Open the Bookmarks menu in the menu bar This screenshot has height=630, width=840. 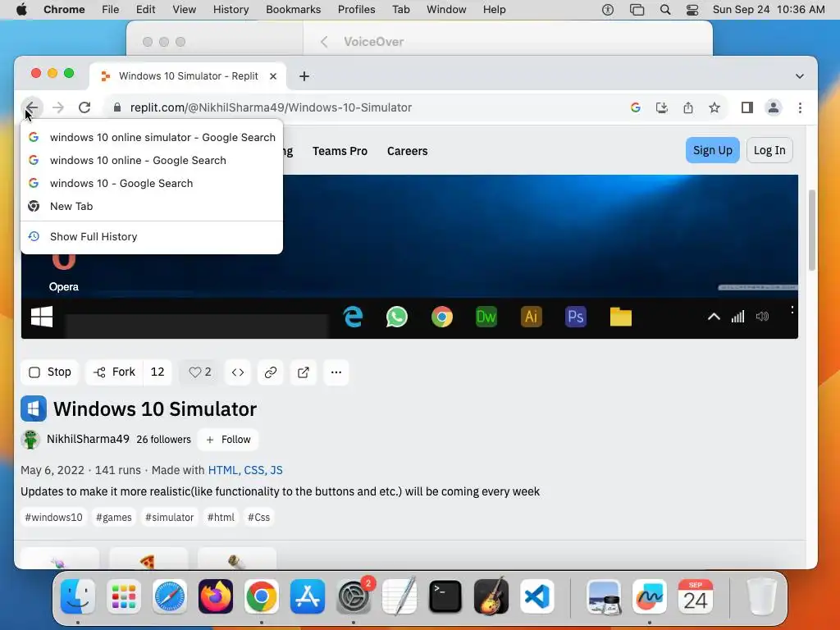(x=293, y=10)
